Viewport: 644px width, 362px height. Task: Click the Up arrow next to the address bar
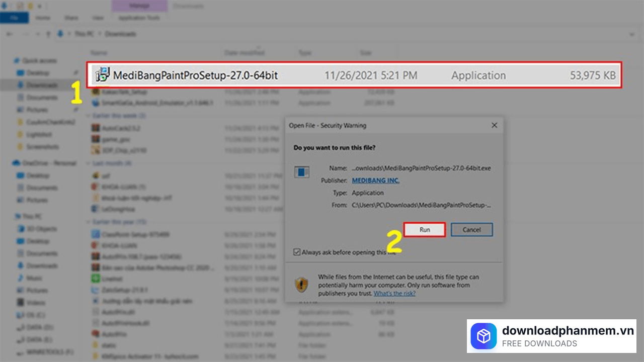[x=48, y=34]
